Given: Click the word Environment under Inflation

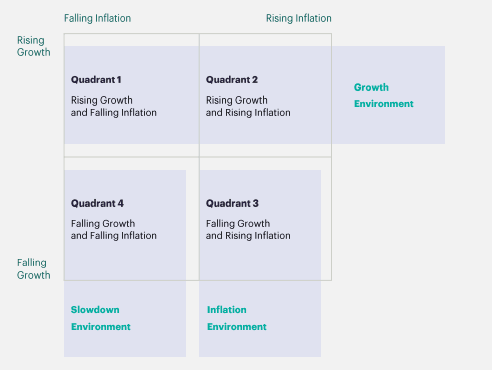Looking at the screenshot, I should [x=237, y=327].
